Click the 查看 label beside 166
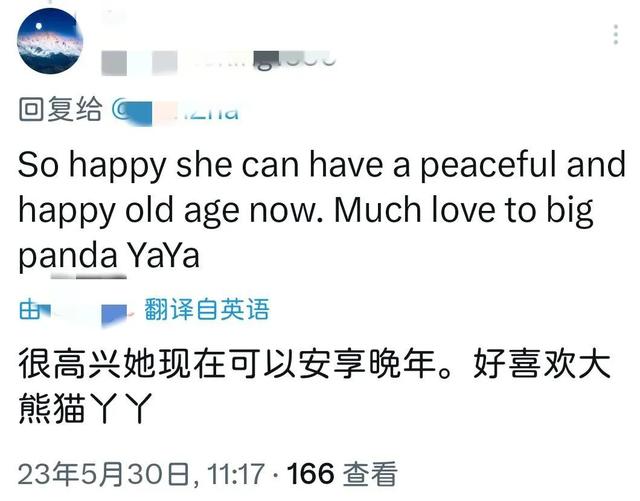Image resolution: width=640 pixels, height=501 pixels. pyautogui.click(x=370, y=474)
